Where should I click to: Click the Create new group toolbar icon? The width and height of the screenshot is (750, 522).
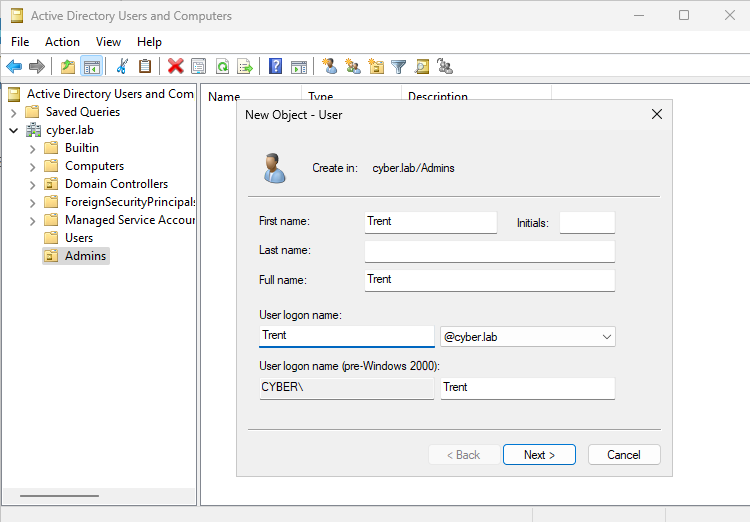coord(353,67)
